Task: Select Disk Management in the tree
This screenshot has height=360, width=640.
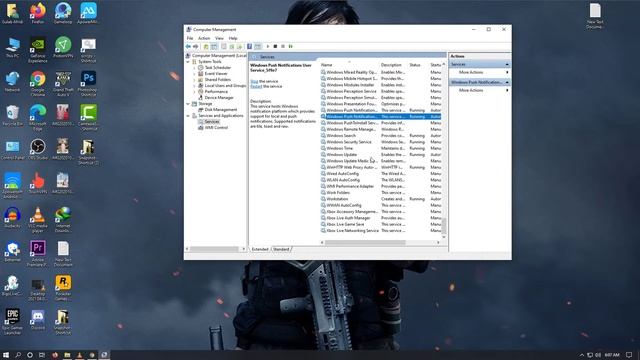Action: click(x=220, y=110)
